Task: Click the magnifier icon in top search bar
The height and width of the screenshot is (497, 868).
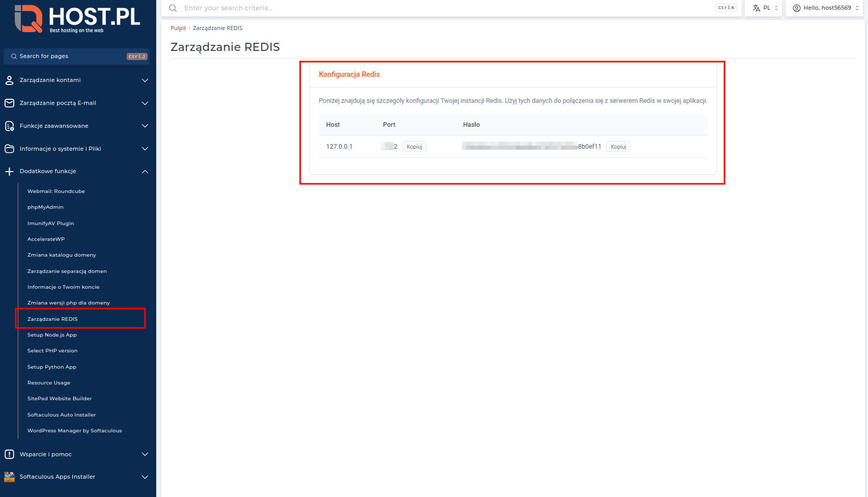Action: pos(173,8)
